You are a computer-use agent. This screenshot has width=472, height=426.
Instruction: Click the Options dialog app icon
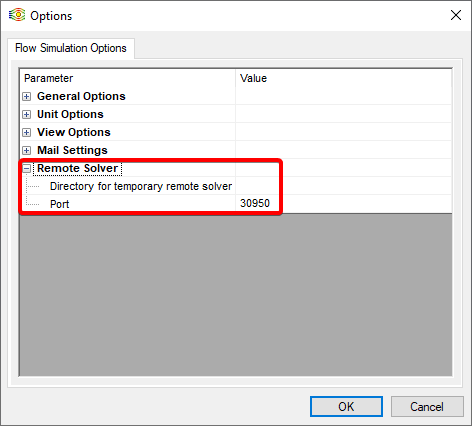pyautogui.click(x=17, y=15)
